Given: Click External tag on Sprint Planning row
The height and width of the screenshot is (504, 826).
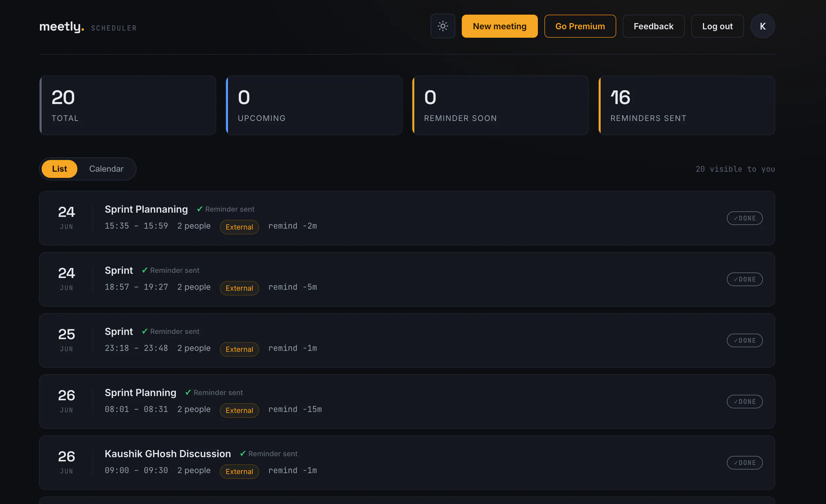Looking at the screenshot, I should tap(239, 410).
